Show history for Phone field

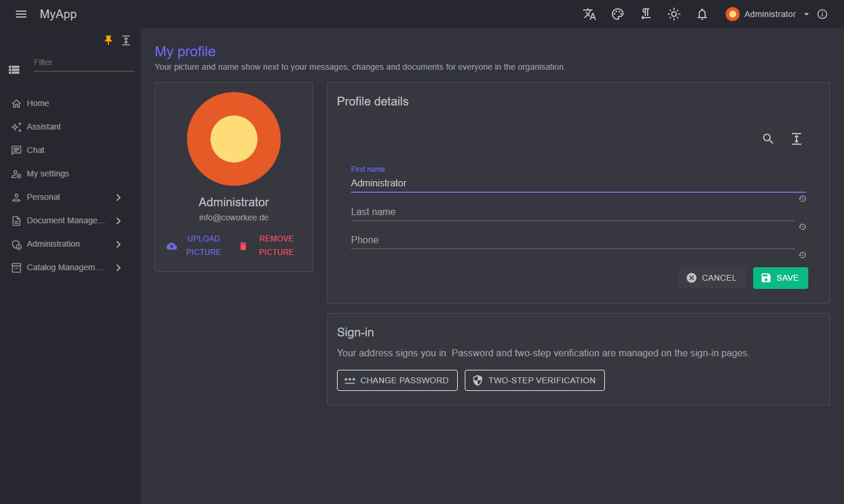(x=802, y=255)
